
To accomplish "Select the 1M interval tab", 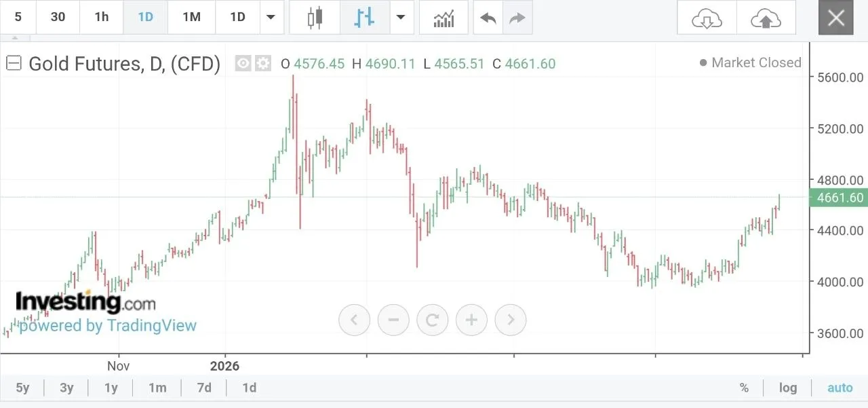I will (192, 18).
